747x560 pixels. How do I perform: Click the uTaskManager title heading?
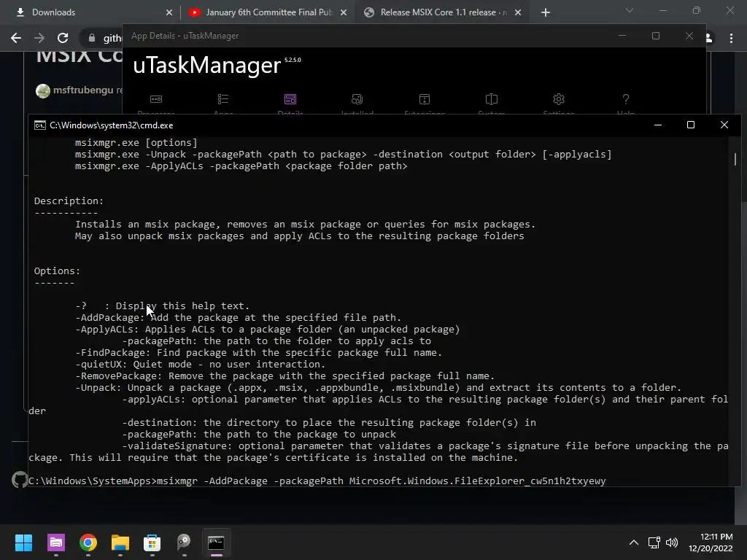tap(206, 65)
